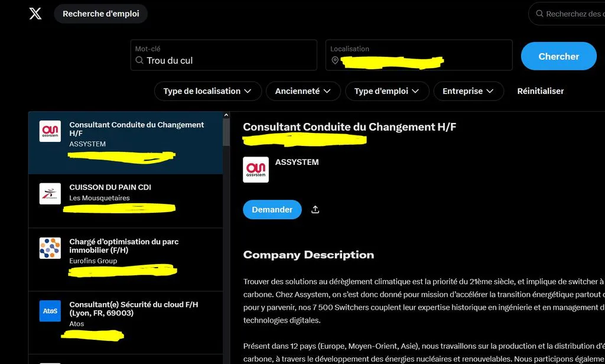Image resolution: width=605 pixels, height=364 pixels.
Task: Click the share upload icon next to Demander
Action: (x=315, y=209)
